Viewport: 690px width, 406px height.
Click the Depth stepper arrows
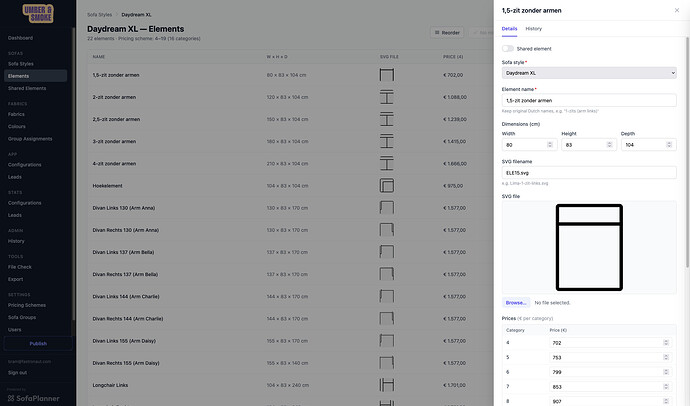pos(669,145)
